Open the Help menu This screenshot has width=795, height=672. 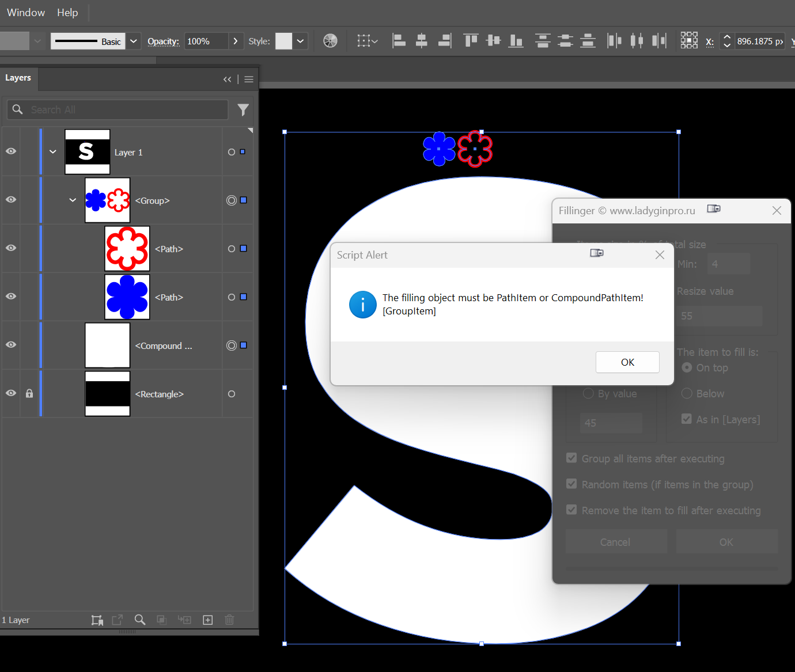(67, 13)
